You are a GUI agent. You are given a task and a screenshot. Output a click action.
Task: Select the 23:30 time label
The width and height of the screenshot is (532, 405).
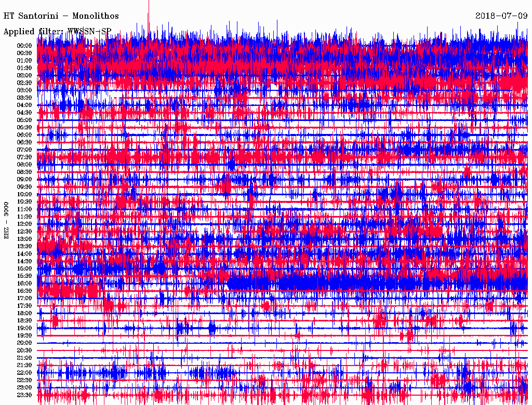(24, 395)
